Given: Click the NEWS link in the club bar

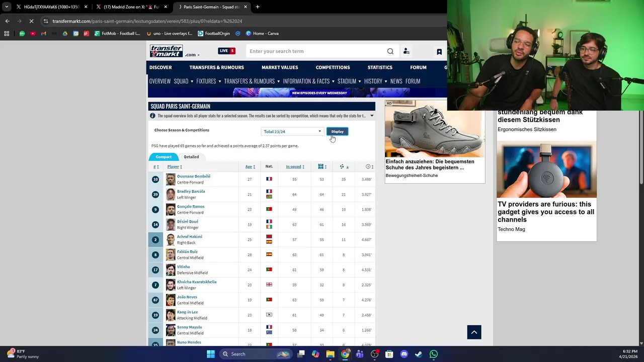Looking at the screenshot, I should [x=396, y=81].
